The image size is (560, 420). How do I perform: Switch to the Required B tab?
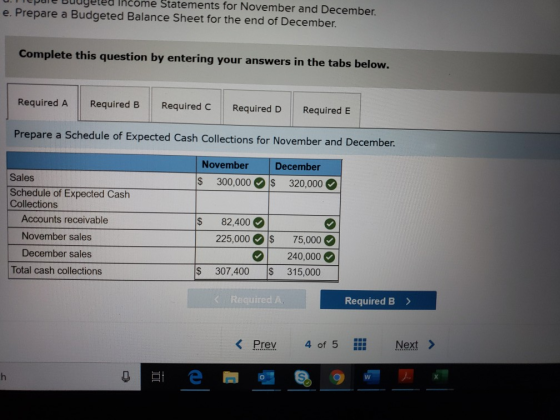pos(115,104)
